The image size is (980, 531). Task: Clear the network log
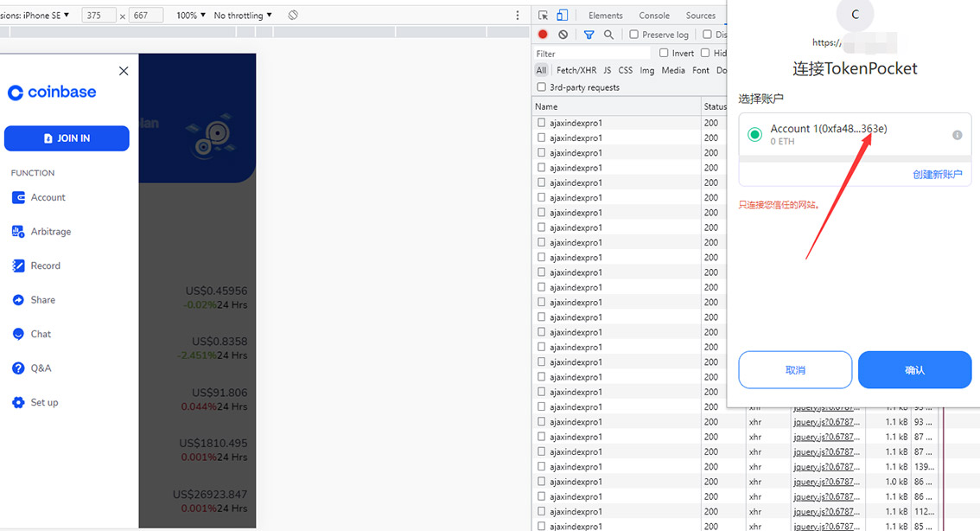pos(563,35)
